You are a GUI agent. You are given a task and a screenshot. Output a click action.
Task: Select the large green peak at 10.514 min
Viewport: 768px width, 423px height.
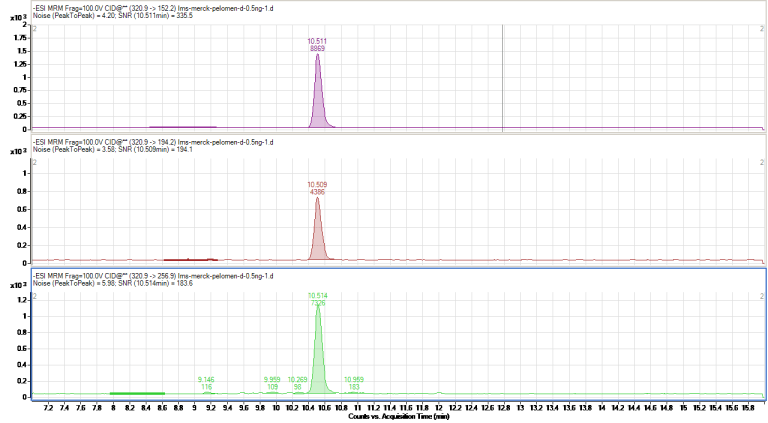pos(319,352)
